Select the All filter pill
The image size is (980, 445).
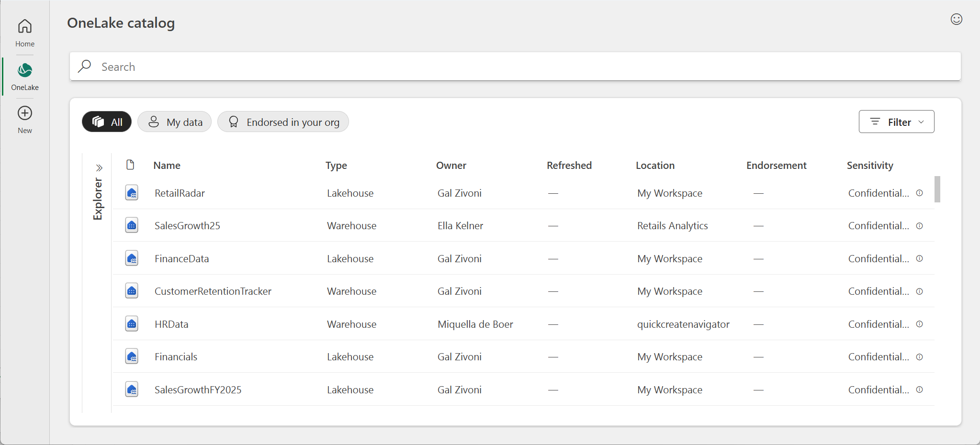[107, 122]
